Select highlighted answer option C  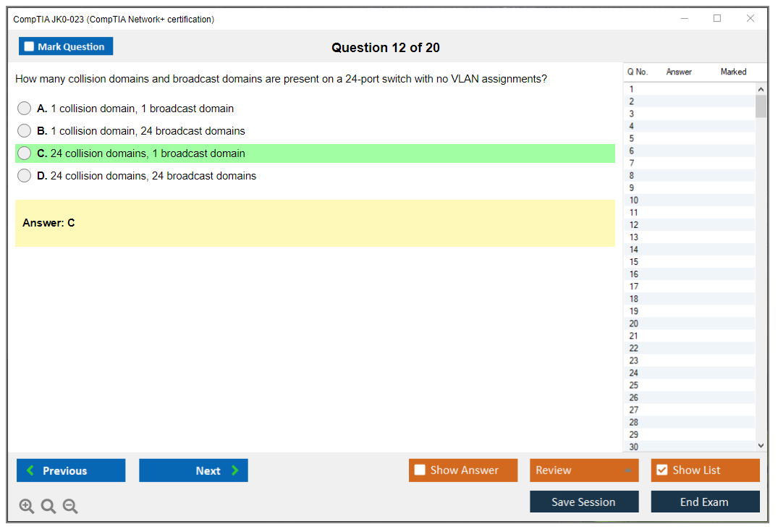(25, 153)
